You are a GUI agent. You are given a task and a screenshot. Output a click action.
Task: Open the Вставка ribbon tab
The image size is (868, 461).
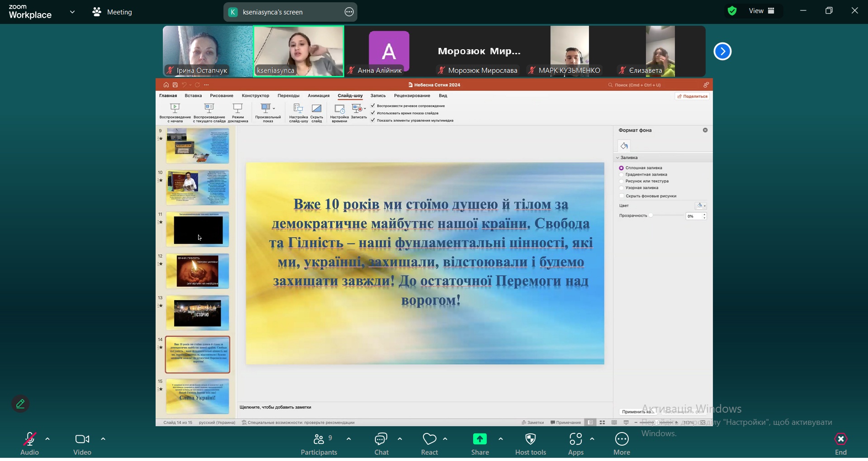pos(193,96)
